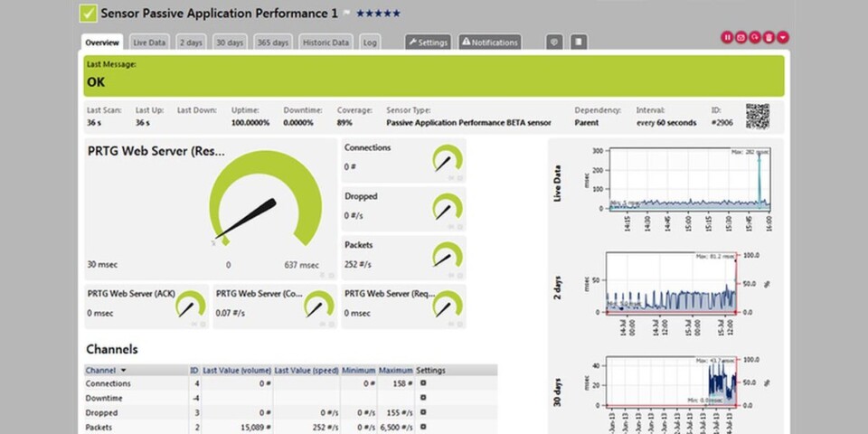The width and height of the screenshot is (868, 434).
Task: Click the red email icon
Action: tap(741, 37)
